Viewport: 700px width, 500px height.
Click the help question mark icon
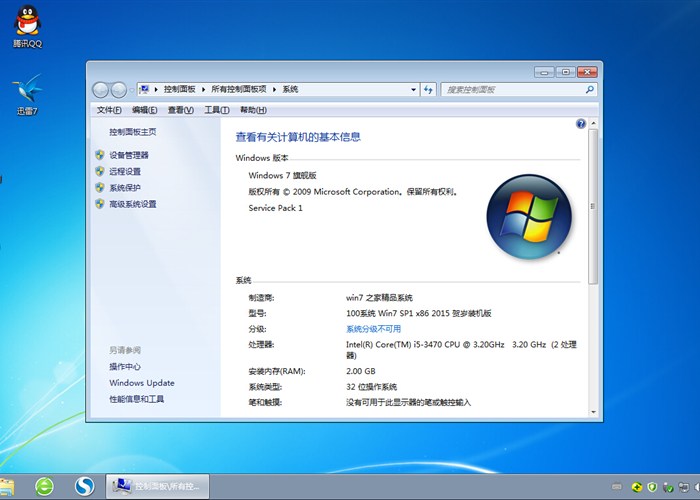[x=580, y=124]
